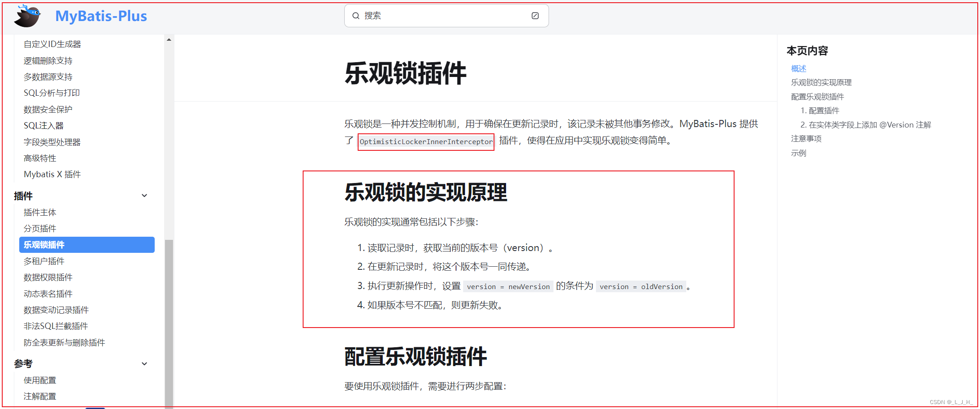Select the active 乐观锁插件 sidebar item
This screenshot has width=980, height=409.
point(87,245)
